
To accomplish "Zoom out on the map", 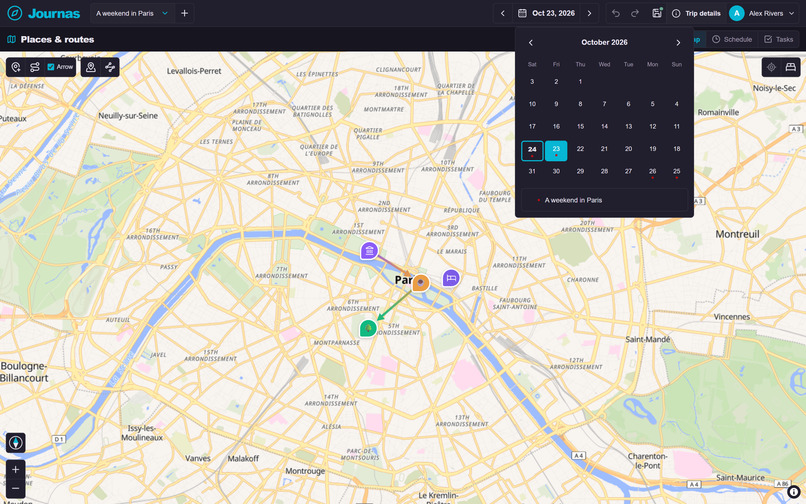I will [15, 488].
